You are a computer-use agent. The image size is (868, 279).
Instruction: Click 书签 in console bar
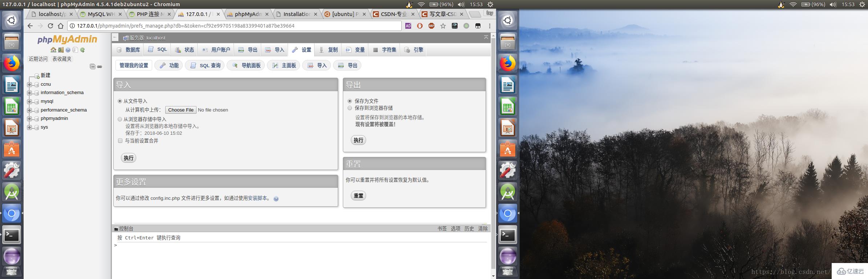[x=442, y=229]
